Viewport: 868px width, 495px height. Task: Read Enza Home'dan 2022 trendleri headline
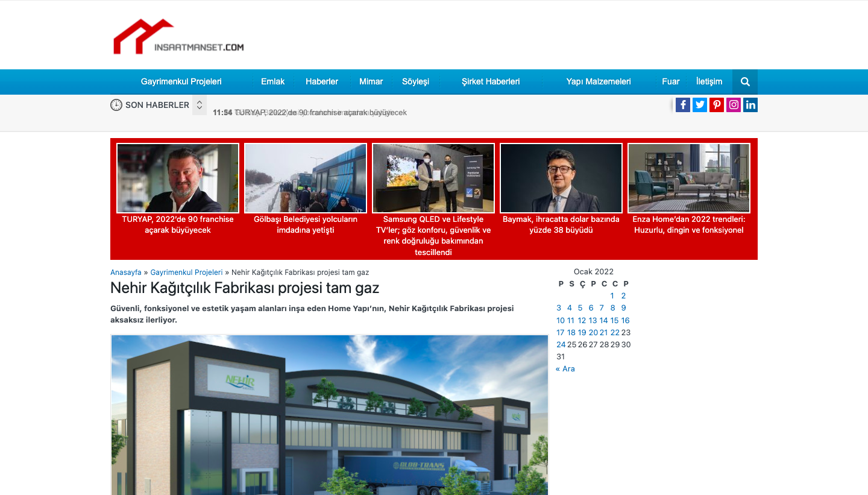pyautogui.click(x=689, y=225)
